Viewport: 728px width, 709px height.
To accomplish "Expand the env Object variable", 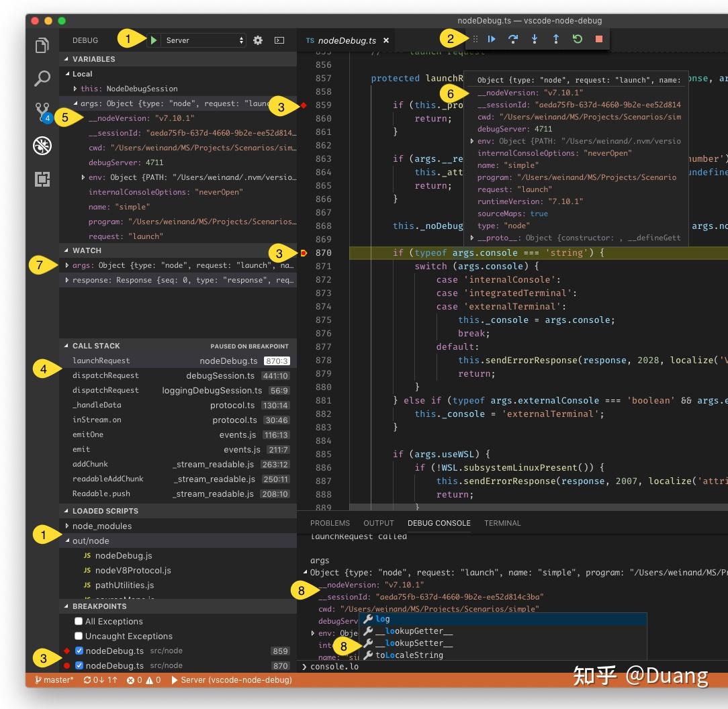I will 83,177.
